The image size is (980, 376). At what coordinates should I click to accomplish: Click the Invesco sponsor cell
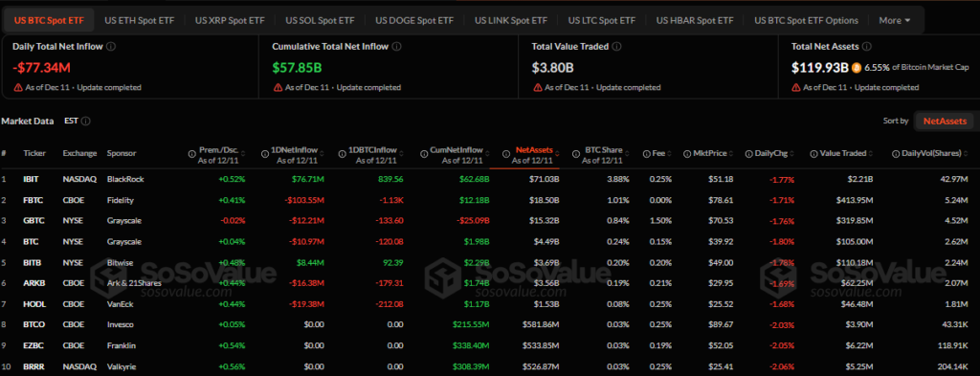click(x=120, y=324)
